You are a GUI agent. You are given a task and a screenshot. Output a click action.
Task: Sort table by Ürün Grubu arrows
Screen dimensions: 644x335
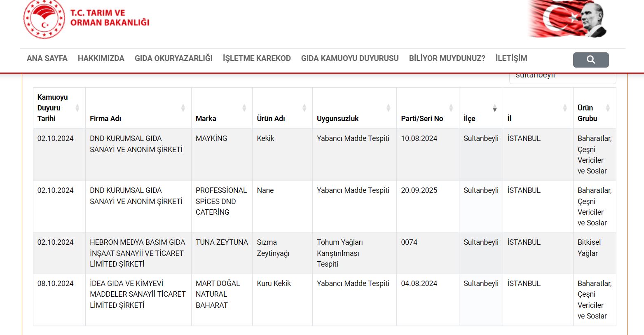click(x=608, y=108)
